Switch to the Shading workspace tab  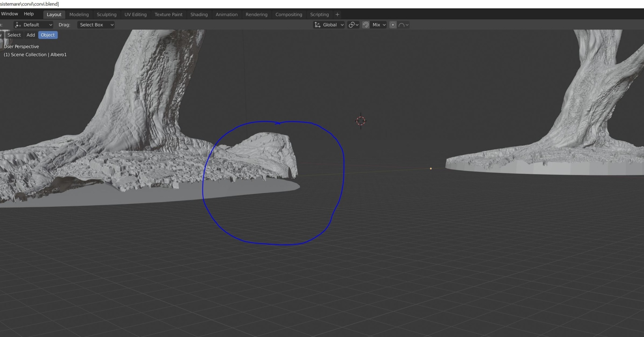pyautogui.click(x=199, y=15)
